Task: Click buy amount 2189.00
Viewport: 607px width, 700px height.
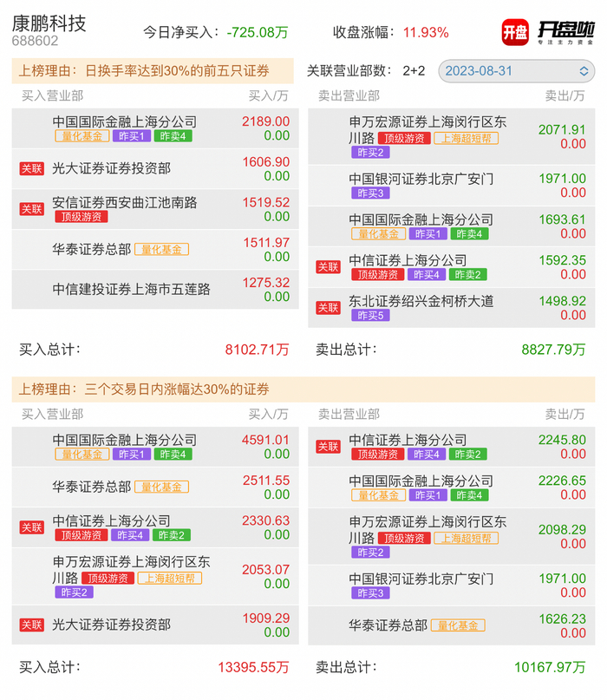Action: click(x=265, y=121)
